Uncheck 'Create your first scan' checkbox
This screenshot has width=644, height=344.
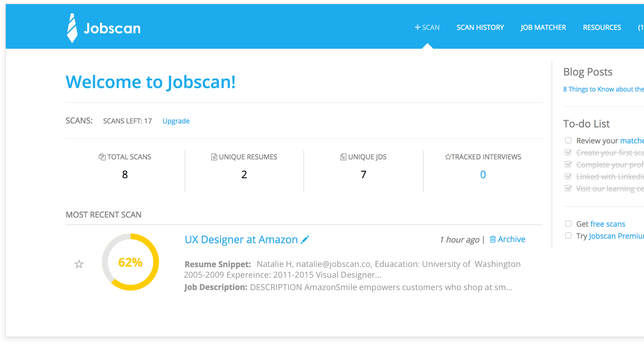[x=568, y=153]
